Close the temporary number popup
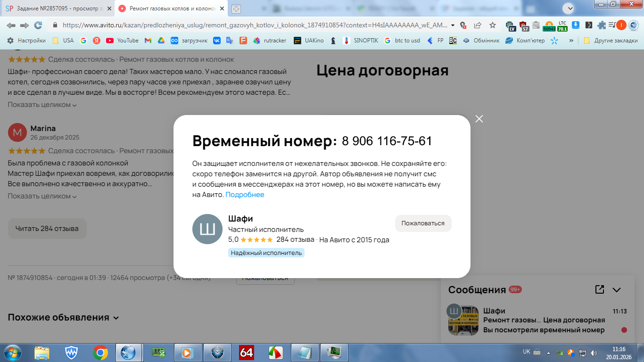This screenshot has height=362, width=644. pos(479,119)
